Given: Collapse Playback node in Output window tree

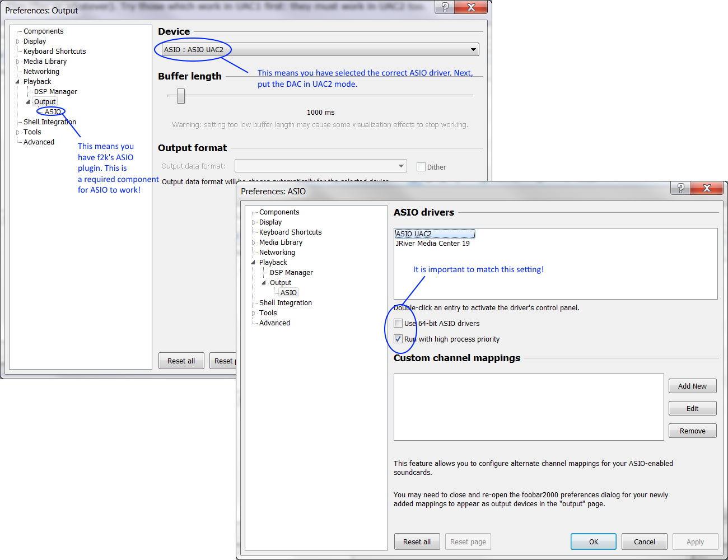Looking at the screenshot, I should [x=18, y=82].
